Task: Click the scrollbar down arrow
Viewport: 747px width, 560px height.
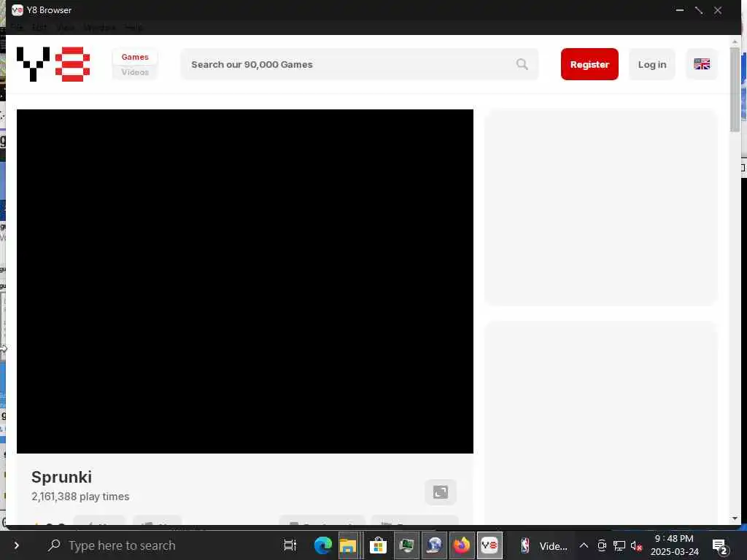Action: pos(735,518)
